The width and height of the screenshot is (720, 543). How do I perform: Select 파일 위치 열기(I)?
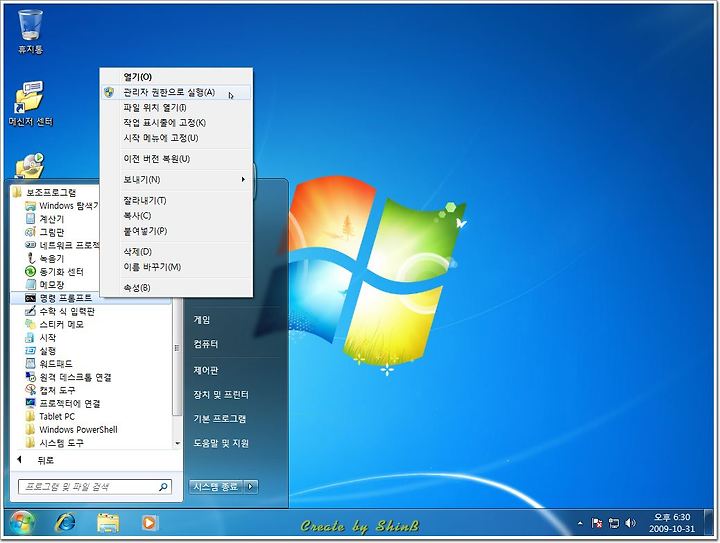(176, 108)
